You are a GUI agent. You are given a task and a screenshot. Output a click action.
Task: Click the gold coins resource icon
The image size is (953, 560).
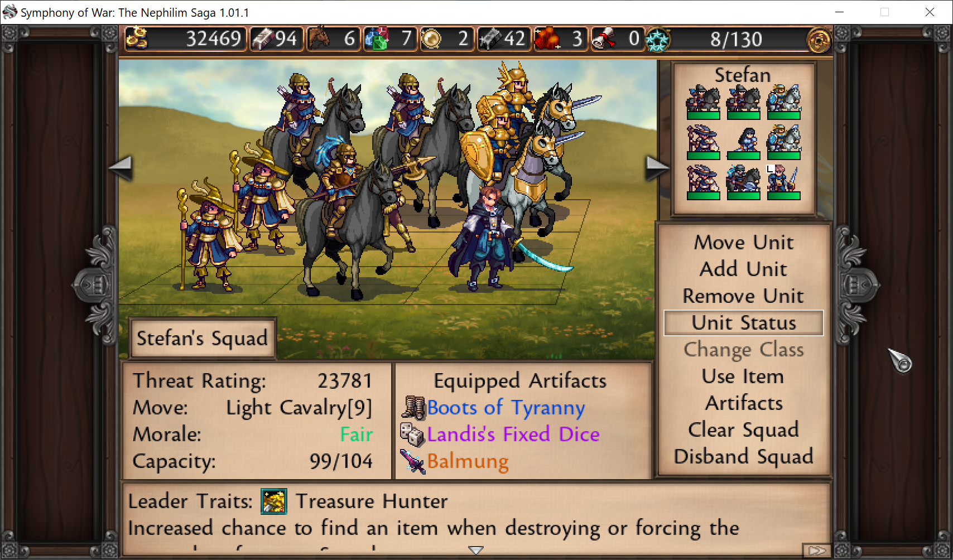click(137, 38)
